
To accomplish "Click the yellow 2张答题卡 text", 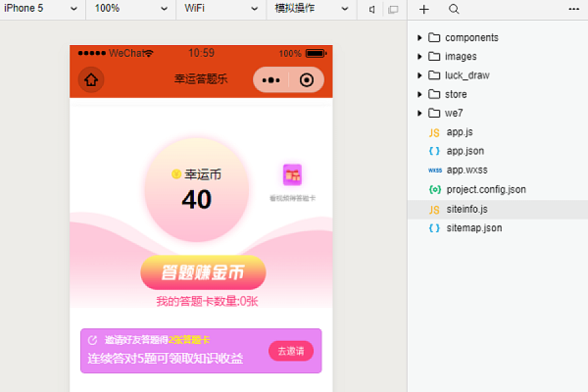I will point(189,340).
